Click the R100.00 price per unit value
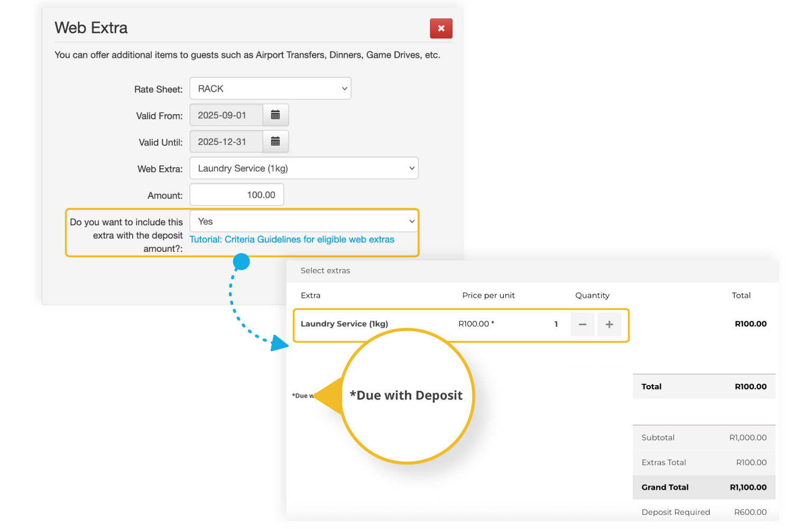 (475, 324)
